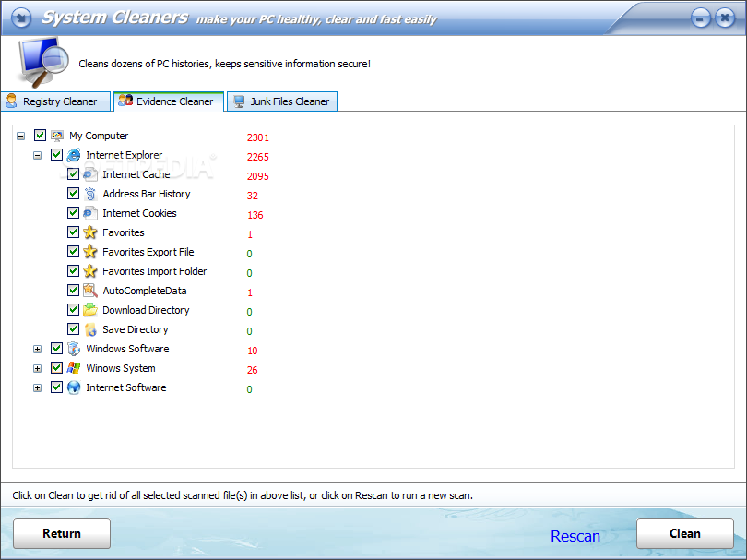747x560 pixels.
Task: Expand the Internet Software node
Action: 37,388
